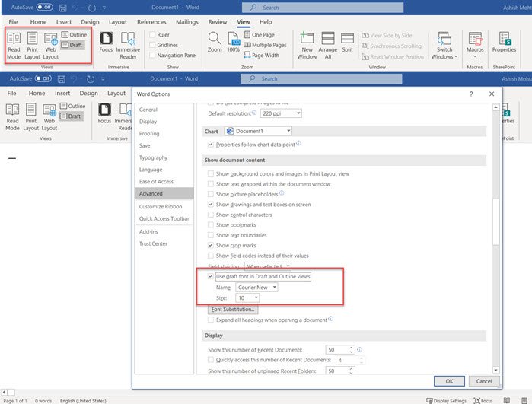Toggle AutoSave switch in top title bar
532x404 pixels.
pyautogui.click(x=44, y=7)
